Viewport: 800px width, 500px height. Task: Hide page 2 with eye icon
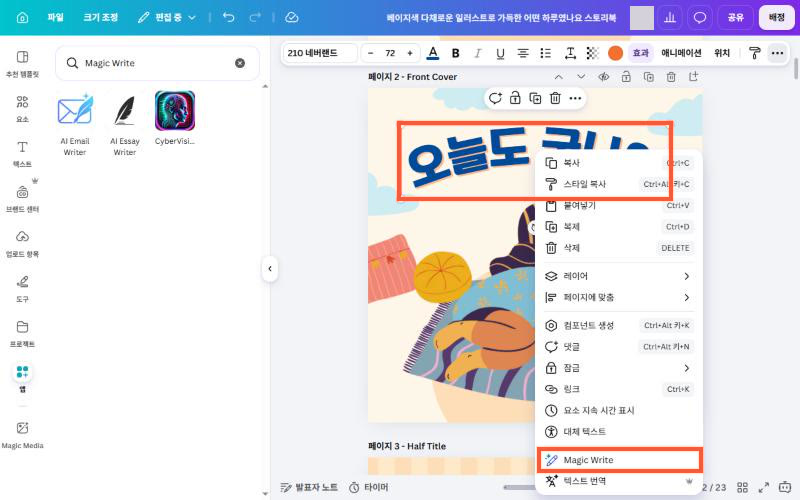604,77
